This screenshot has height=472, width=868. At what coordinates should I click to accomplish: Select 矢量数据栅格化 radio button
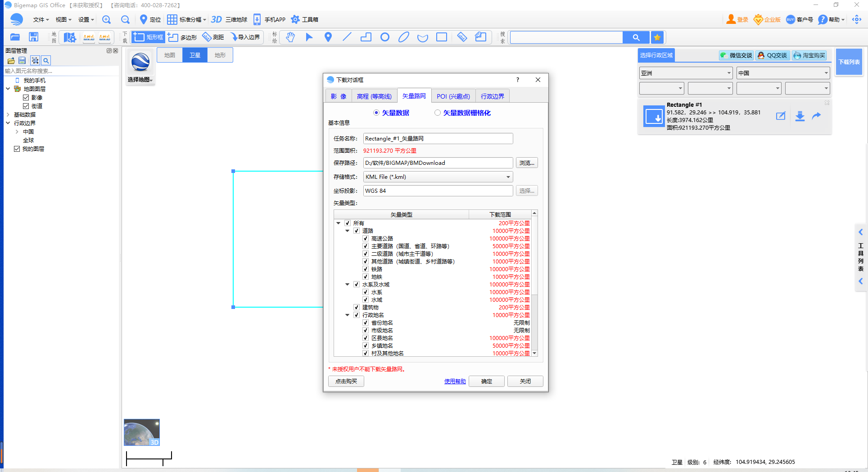[438, 113]
